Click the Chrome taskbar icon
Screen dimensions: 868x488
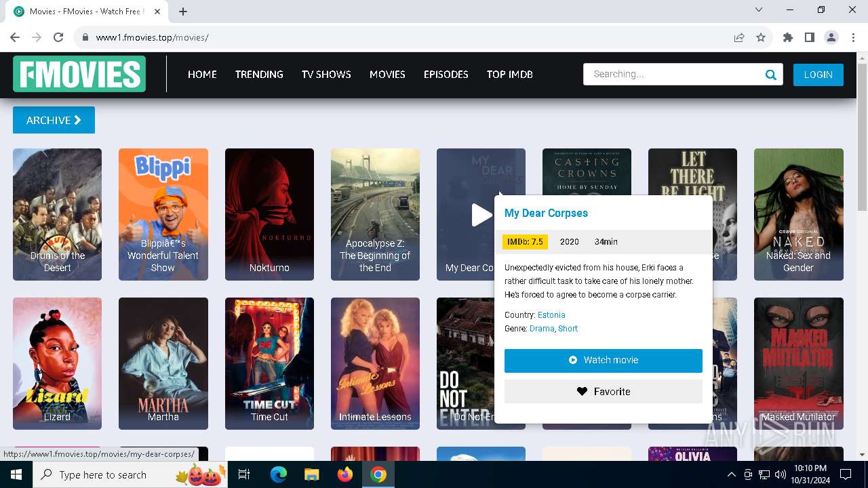(x=378, y=474)
